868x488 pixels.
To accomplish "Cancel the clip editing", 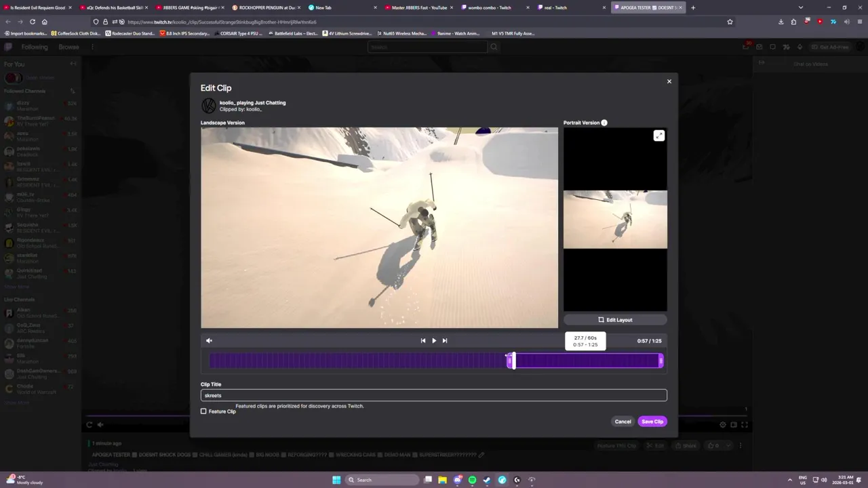I will pos(623,422).
